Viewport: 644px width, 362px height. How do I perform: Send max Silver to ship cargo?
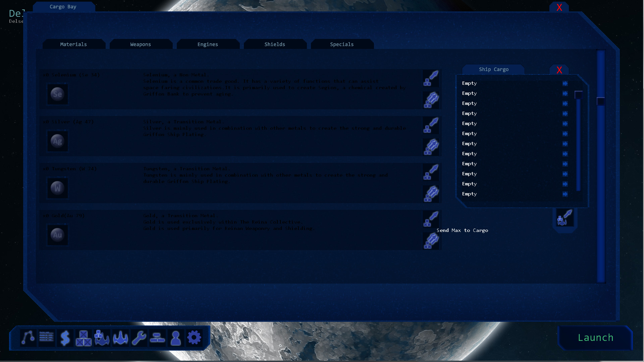[431, 147]
